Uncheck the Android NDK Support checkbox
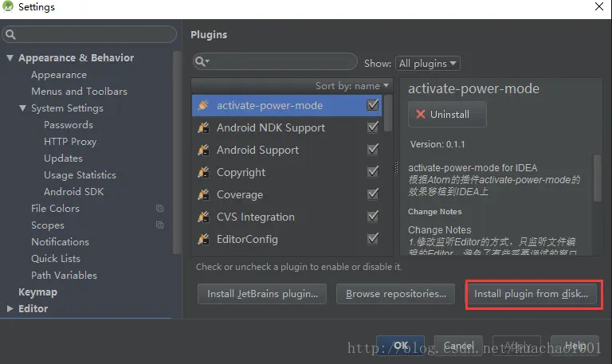The height and width of the screenshot is (364, 612). 373,127
